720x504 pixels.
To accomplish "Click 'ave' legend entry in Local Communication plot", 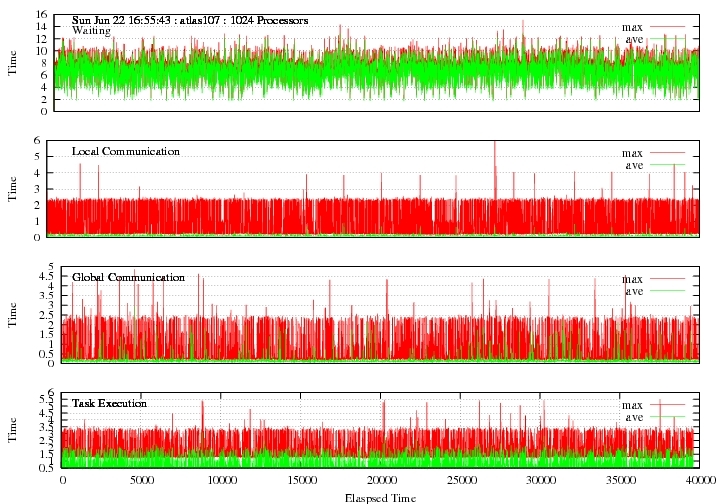I will coord(634,165).
